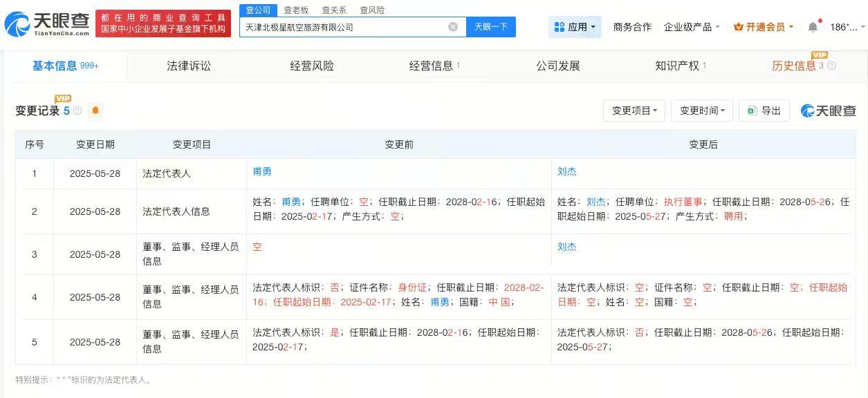This screenshot has width=868, height=398.
Task: Click the help icon beside 历史信息
Action: 831,66
